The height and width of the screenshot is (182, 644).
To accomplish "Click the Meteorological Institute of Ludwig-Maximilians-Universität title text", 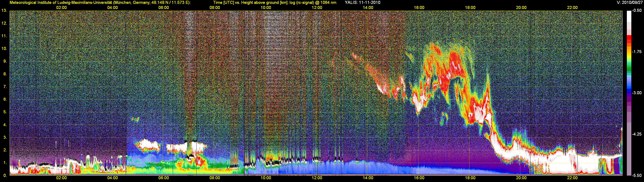I will 100,3.
